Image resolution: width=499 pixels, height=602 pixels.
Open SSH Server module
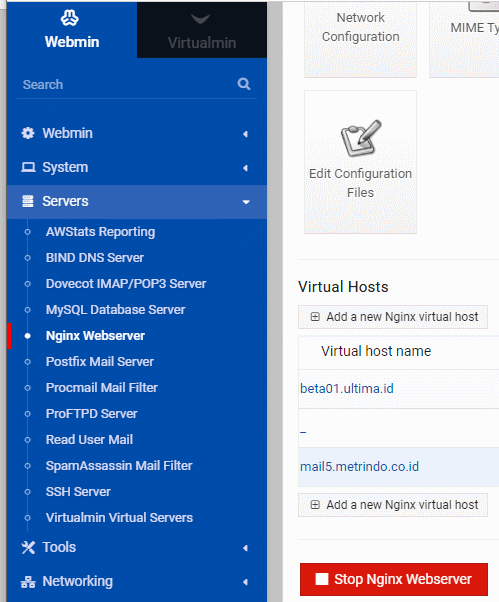[x=78, y=492]
